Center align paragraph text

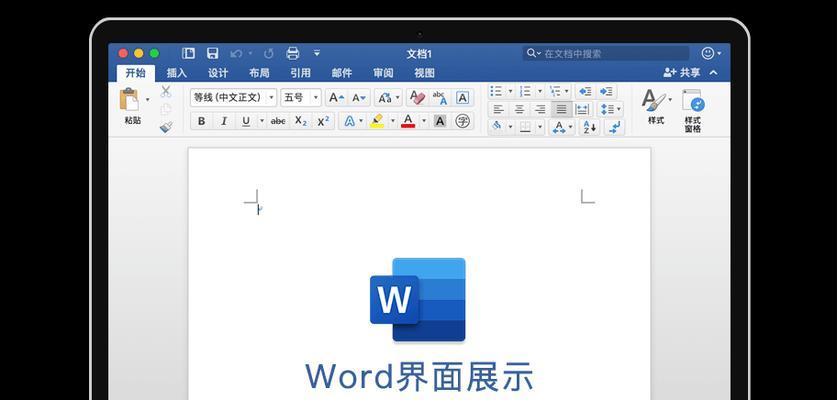[519, 109]
